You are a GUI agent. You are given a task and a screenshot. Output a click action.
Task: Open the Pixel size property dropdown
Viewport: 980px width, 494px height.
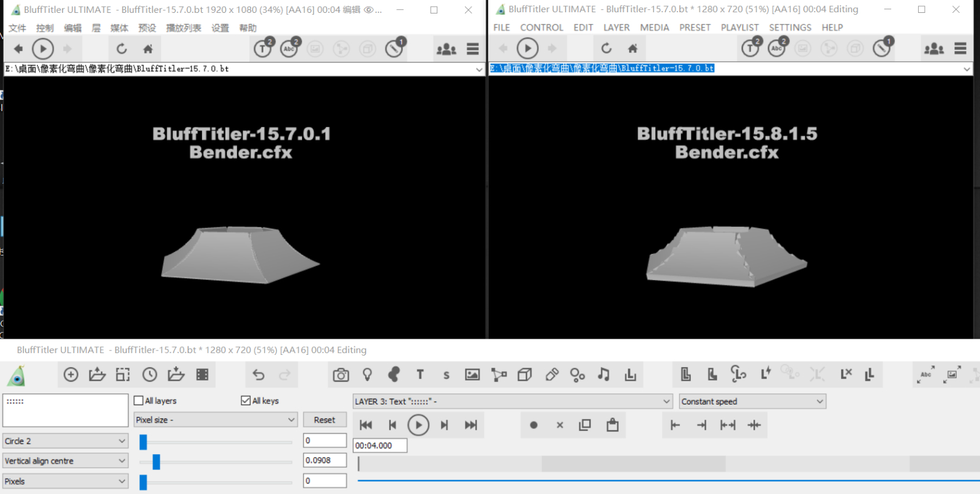216,420
